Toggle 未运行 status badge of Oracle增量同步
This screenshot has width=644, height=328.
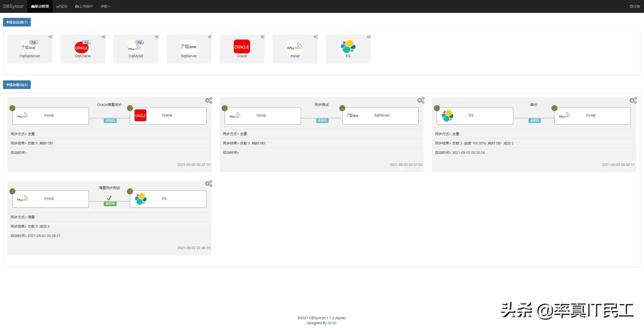point(110,121)
